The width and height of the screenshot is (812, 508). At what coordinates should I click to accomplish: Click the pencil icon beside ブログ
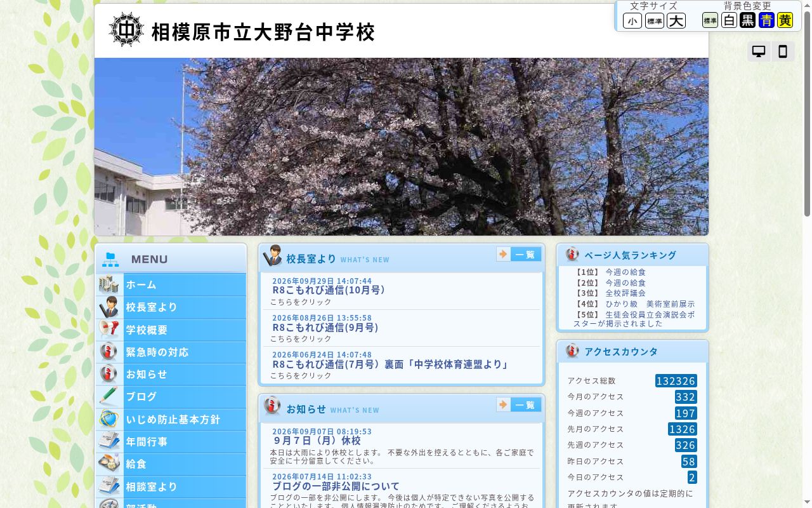(109, 396)
